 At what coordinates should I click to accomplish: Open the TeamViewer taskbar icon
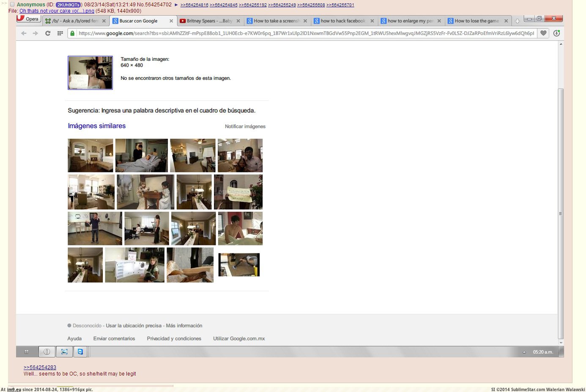[x=80, y=351]
